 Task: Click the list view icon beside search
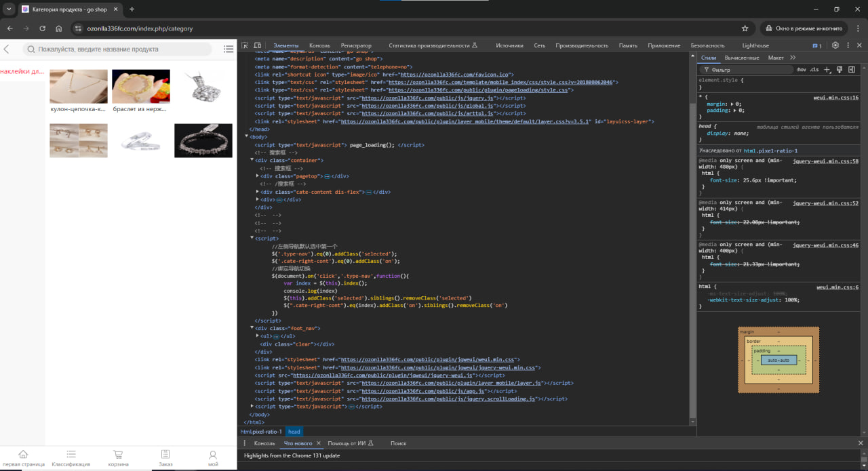[x=229, y=49]
